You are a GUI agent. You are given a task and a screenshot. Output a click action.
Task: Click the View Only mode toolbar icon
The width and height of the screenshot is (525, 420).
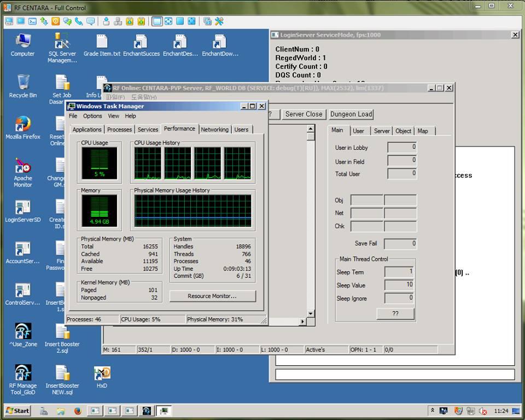click(21, 21)
